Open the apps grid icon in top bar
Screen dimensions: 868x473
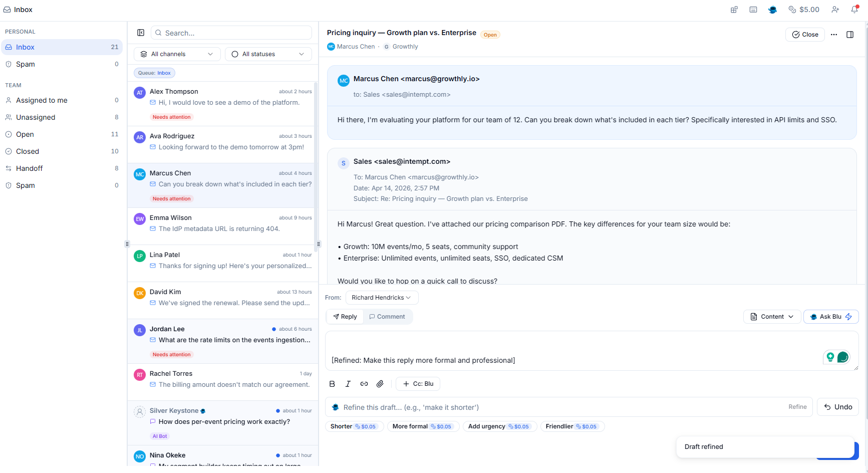[x=734, y=10]
